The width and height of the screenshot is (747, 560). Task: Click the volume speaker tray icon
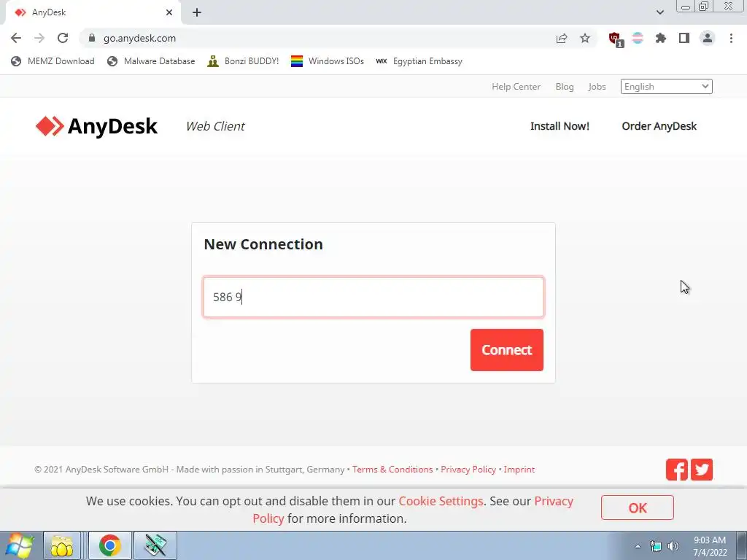673,546
